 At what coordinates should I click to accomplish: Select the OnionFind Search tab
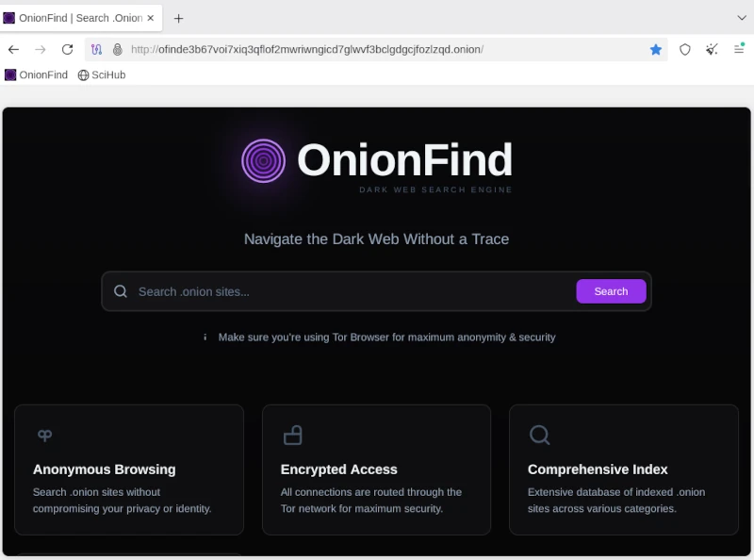(x=75, y=18)
